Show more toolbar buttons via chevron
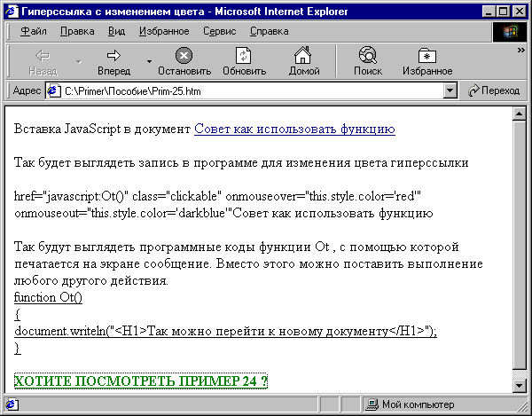 (x=520, y=51)
